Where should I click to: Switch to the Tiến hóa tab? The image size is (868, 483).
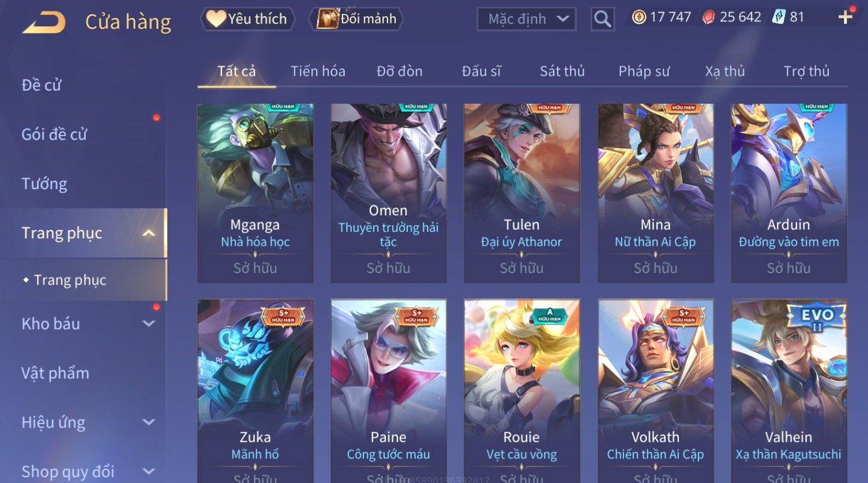(x=318, y=71)
